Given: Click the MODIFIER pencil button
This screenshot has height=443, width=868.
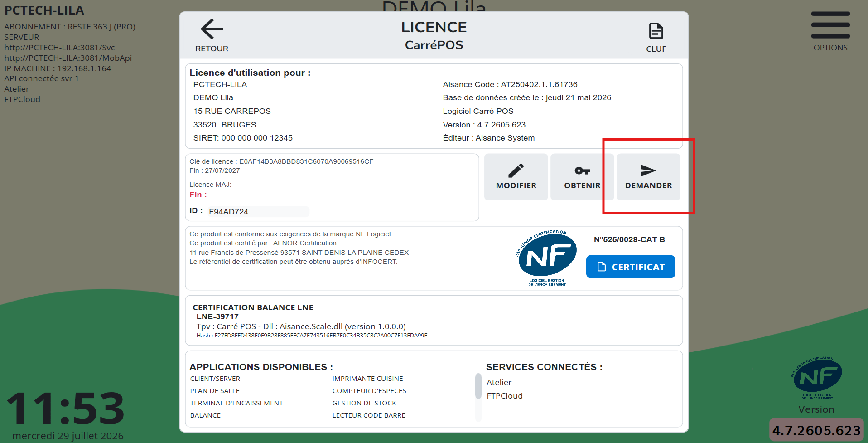Looking at the screenshot, I should tap(516, 177).
